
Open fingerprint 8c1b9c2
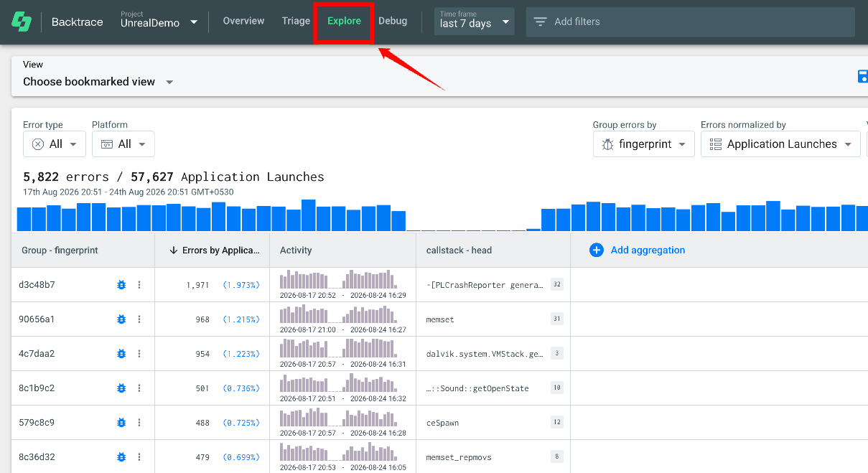[37, 388]
